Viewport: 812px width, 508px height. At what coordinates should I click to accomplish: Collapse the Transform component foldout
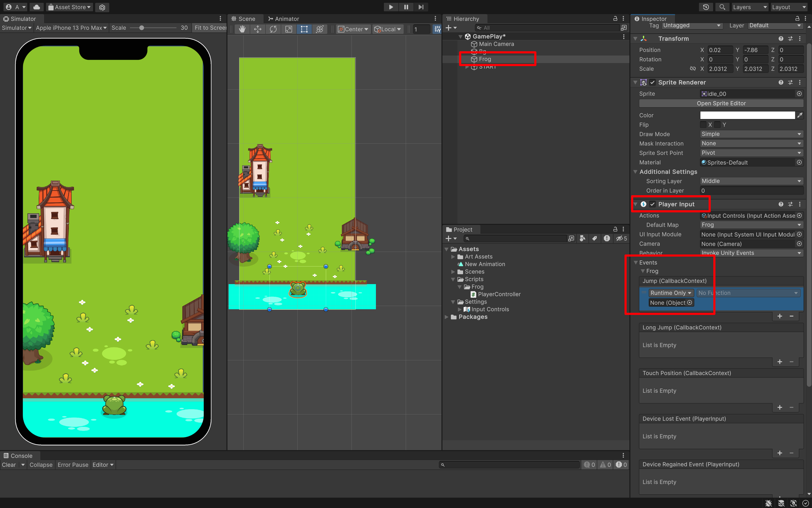[x=635, y=39]
